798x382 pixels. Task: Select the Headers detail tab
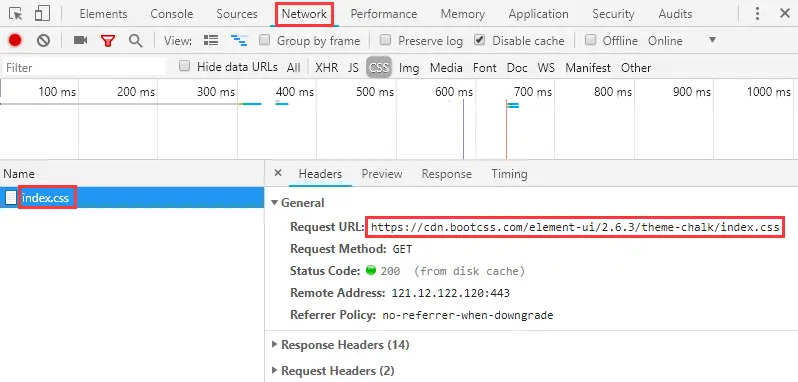pos(320,174)
